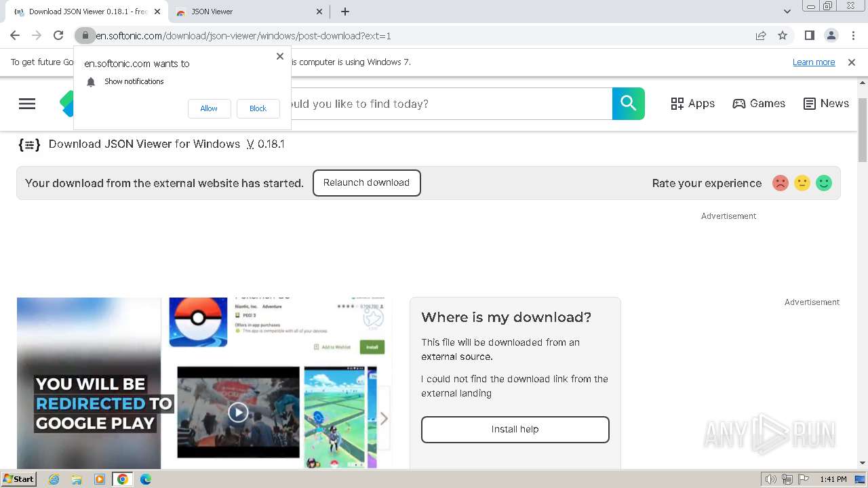The height and width of the screenshot is (488, 868).
Task: Launch Internet Explorer from the taskbar
Action: point(54,479)
